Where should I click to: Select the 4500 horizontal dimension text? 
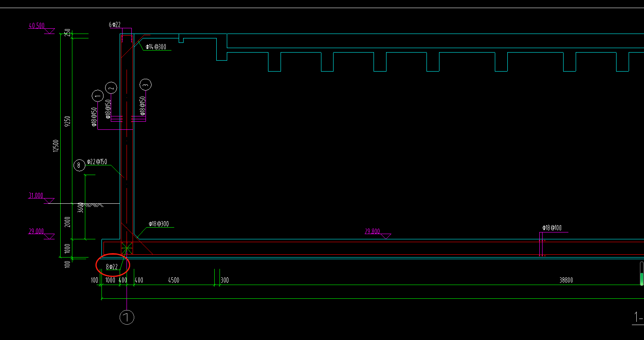pyautogui.click(x=174, y=280)
